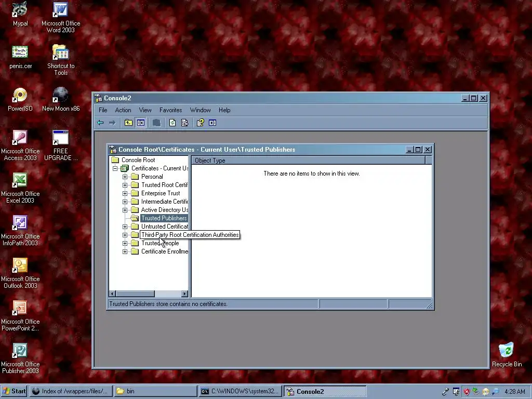Expand the Untrusted Certificates node
Image resolution: width=532 pixels, height=399 pixels.
(125, 227)
